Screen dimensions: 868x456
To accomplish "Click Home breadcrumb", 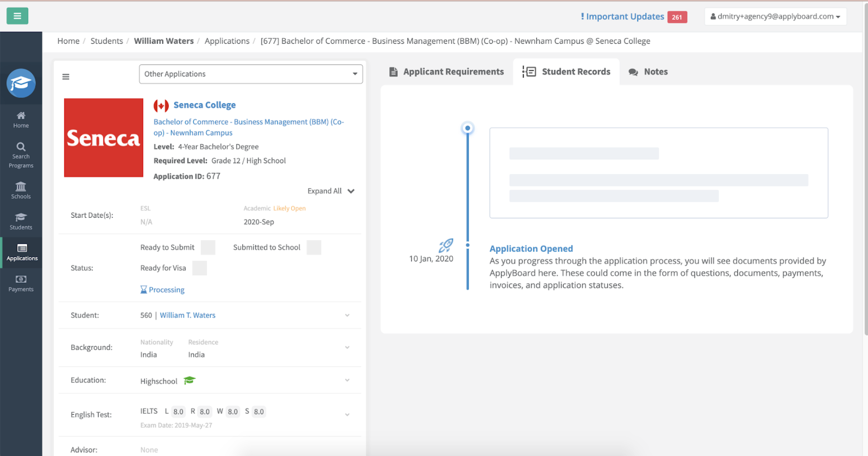I will coord(68,41).
